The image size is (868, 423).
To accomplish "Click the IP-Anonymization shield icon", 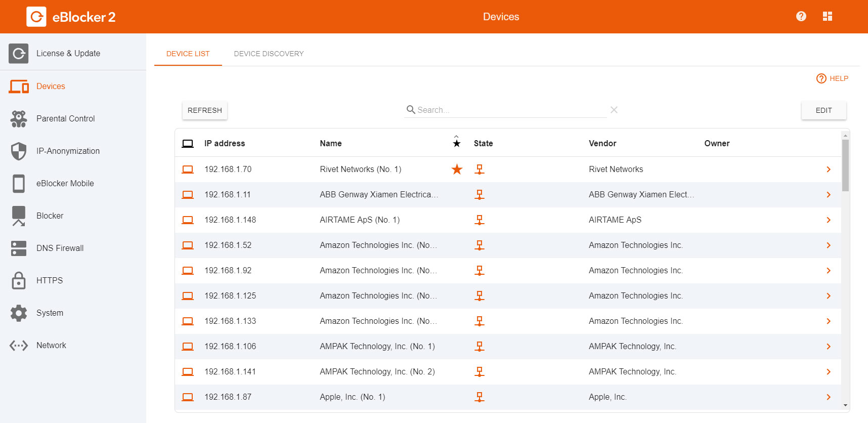I will pyautogui.click(x=19, y=151).
